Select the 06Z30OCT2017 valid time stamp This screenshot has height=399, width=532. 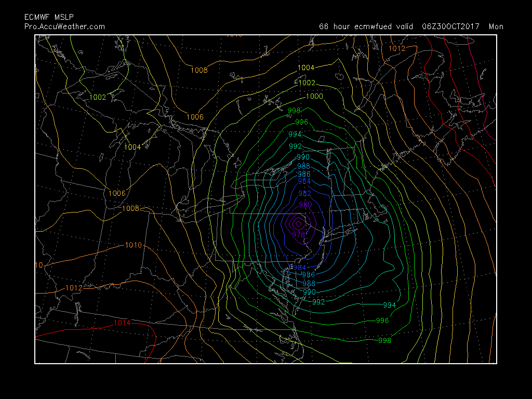pos(452,26)
